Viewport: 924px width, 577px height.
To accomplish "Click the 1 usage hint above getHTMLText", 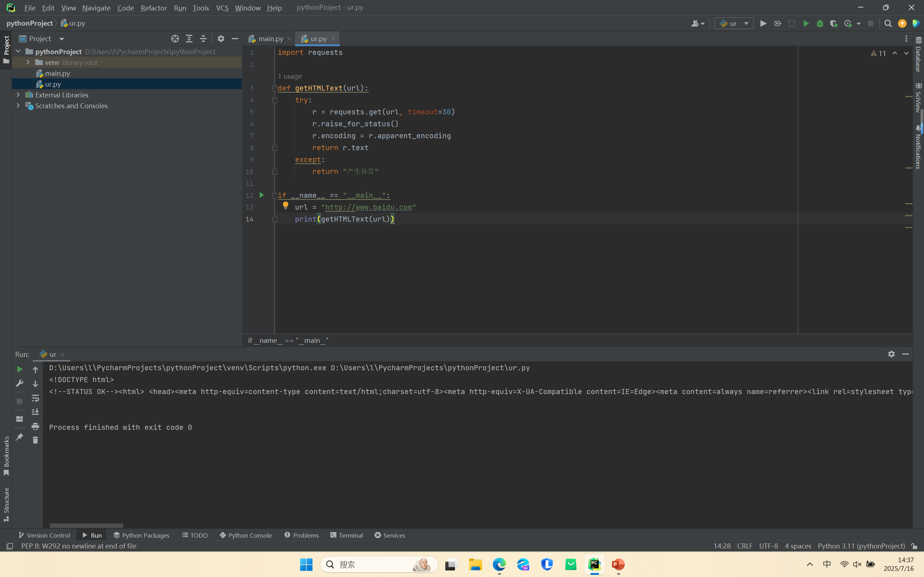I will pos(290,77).
